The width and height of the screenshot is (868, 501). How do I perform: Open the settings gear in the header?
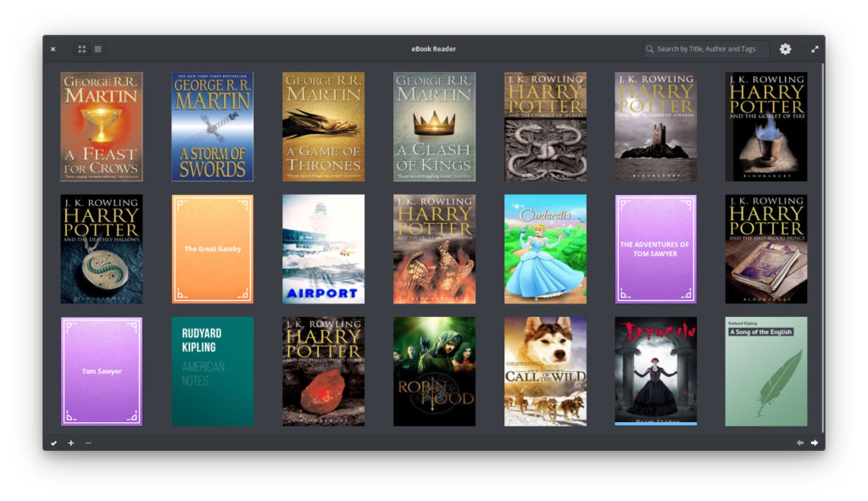(x=785, y=49)
